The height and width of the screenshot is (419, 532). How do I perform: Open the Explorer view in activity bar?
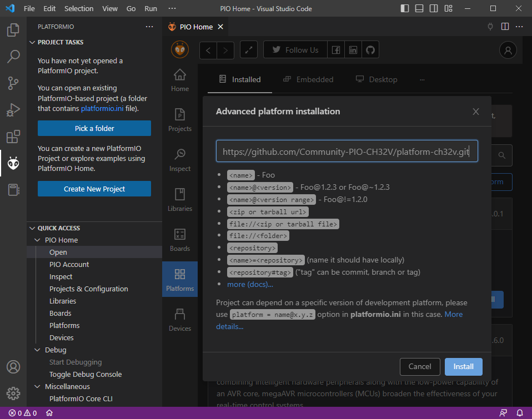coord(13,30)
